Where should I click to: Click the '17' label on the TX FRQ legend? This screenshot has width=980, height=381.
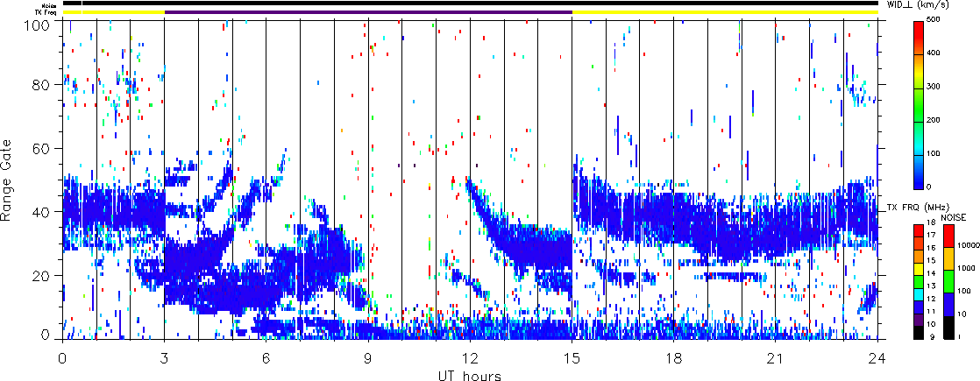[931, 236]
